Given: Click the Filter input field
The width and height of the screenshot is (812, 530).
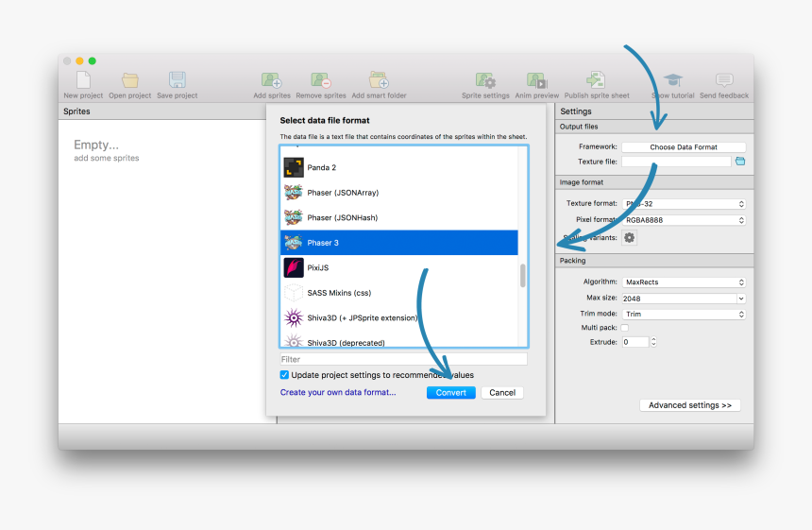Looking at the screenshot, I should (x=403, y=359).
